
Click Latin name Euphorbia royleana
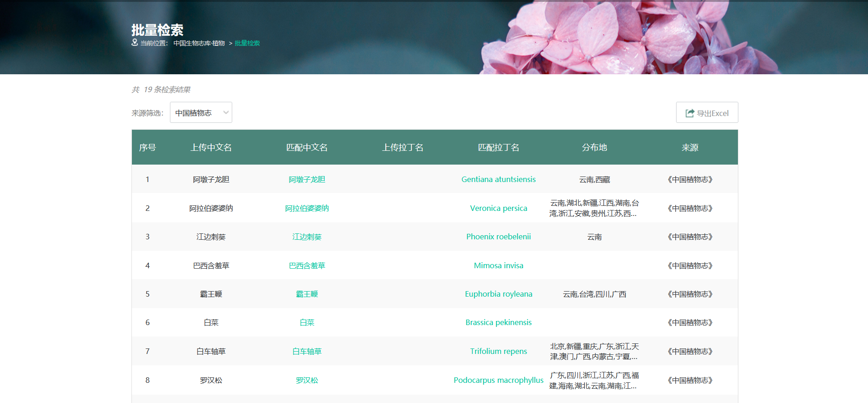click(498, 294)
